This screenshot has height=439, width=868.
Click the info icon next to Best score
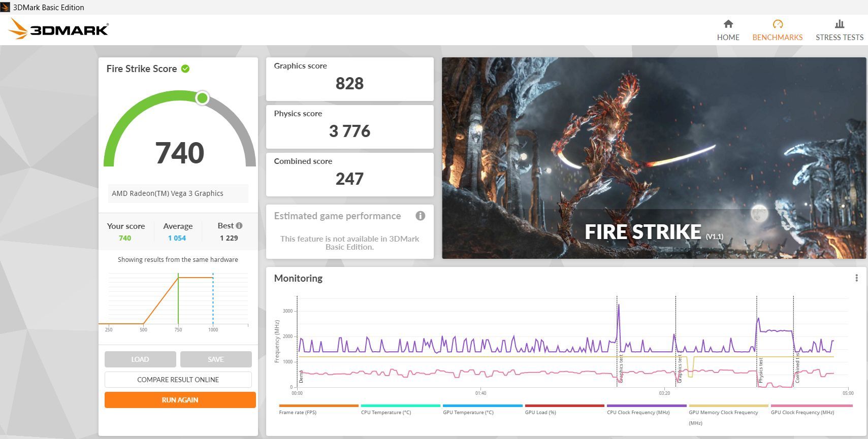tap(239, 225)
